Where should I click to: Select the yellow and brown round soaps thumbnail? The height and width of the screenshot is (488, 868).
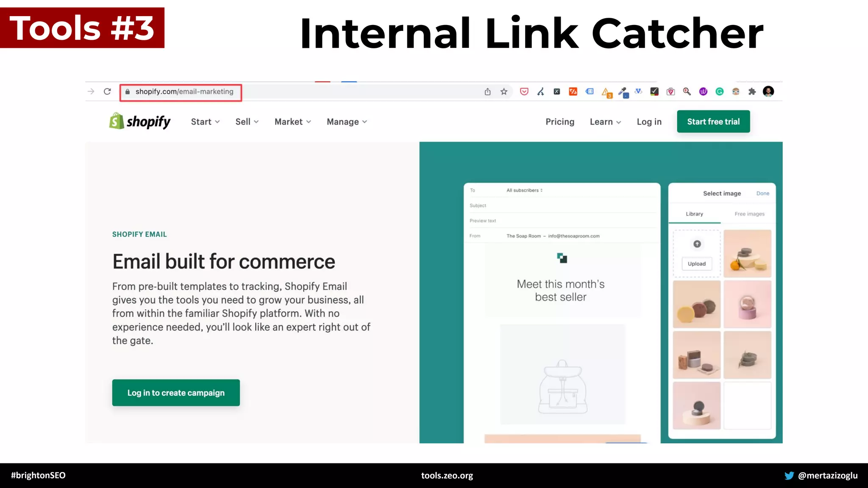(697, 304)
